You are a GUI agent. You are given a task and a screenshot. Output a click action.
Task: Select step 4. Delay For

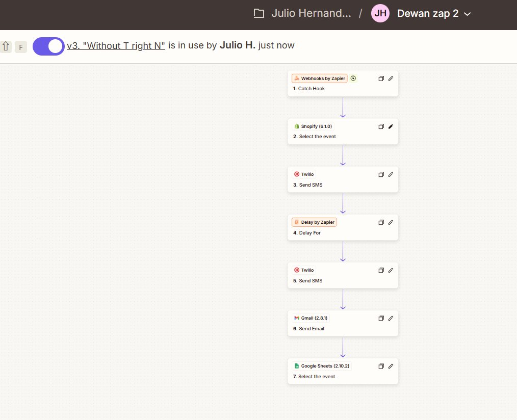pyautogui.click(x=343, y=227)
